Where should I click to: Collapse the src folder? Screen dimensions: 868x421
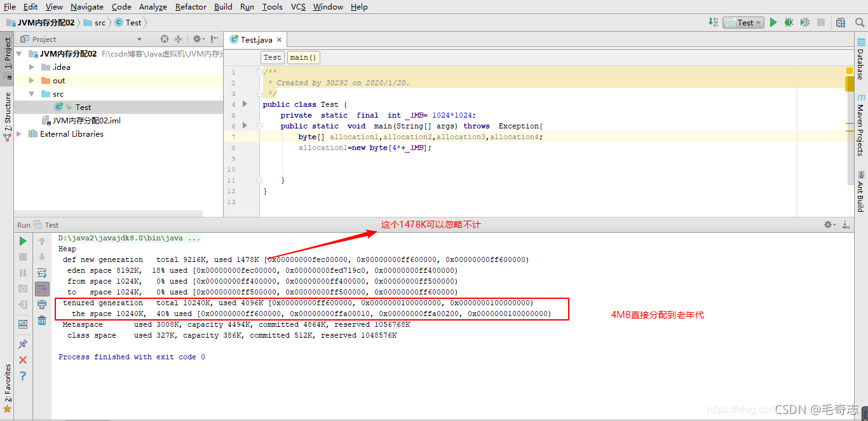(32, 93)
